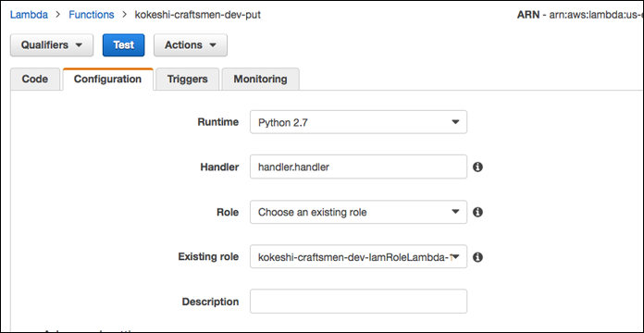The height and width of the screenshot is (333, 644).
Task: Open the Actions dropdown menu
Action: pyautogui.click(x=191, y=44)
